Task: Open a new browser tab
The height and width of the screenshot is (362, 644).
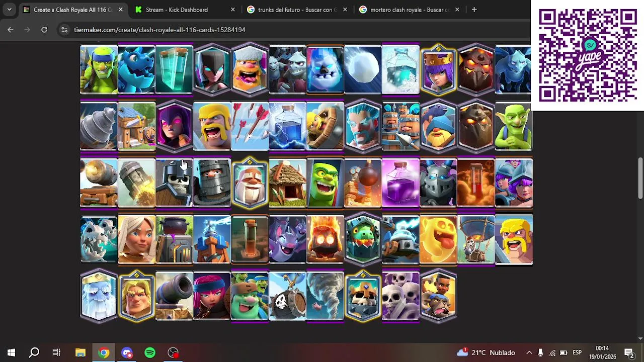Action: tap(474, 10)
